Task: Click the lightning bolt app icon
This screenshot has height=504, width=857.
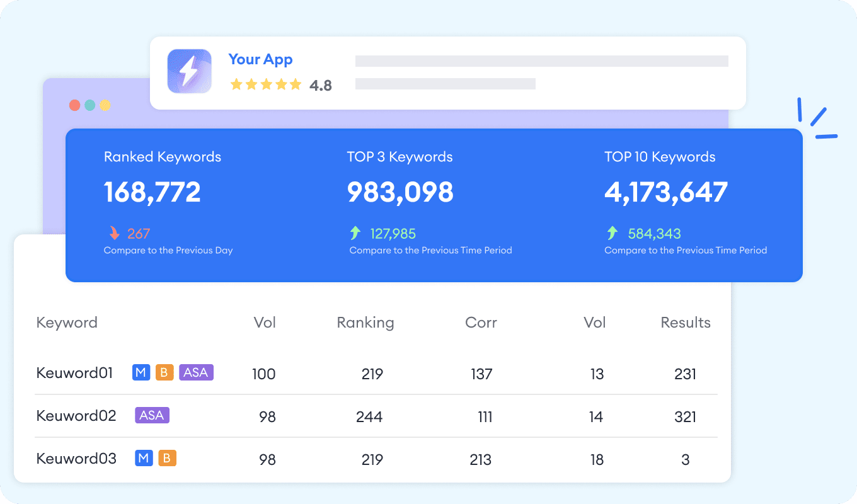Action: [x=189, y=71]
